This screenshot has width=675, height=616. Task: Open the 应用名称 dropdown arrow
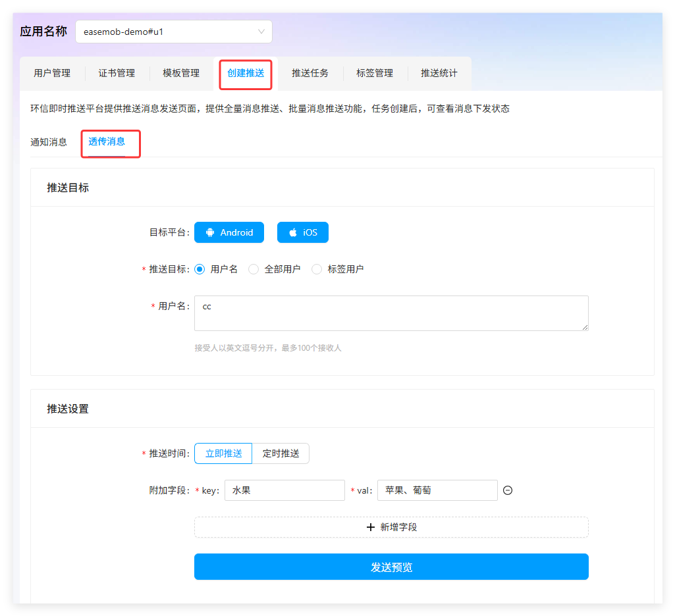click(x=261, y=32)
